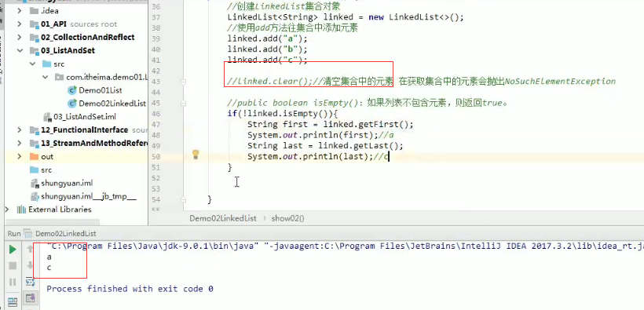Click the String last = linked.getLast(); line
This screenshot has width=644, height=310.
(x=326, y=146)
